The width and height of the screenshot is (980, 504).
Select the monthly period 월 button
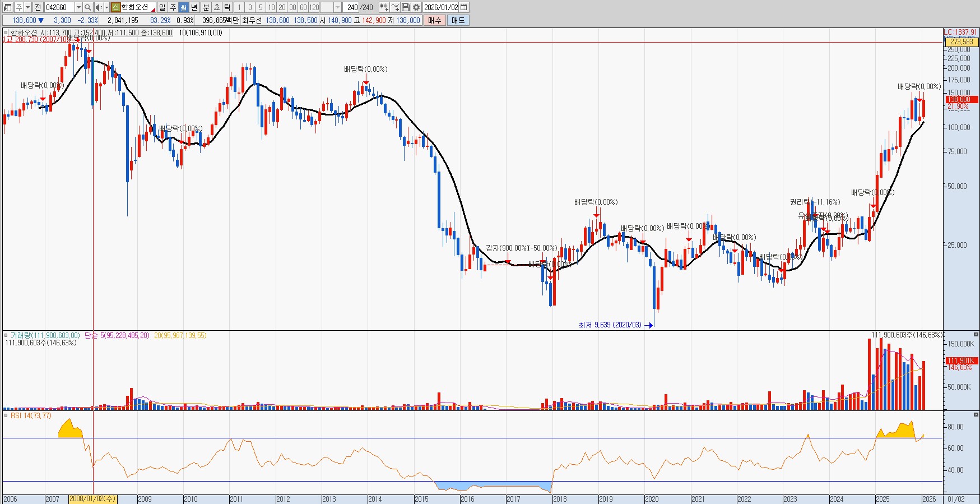(183, 7)
